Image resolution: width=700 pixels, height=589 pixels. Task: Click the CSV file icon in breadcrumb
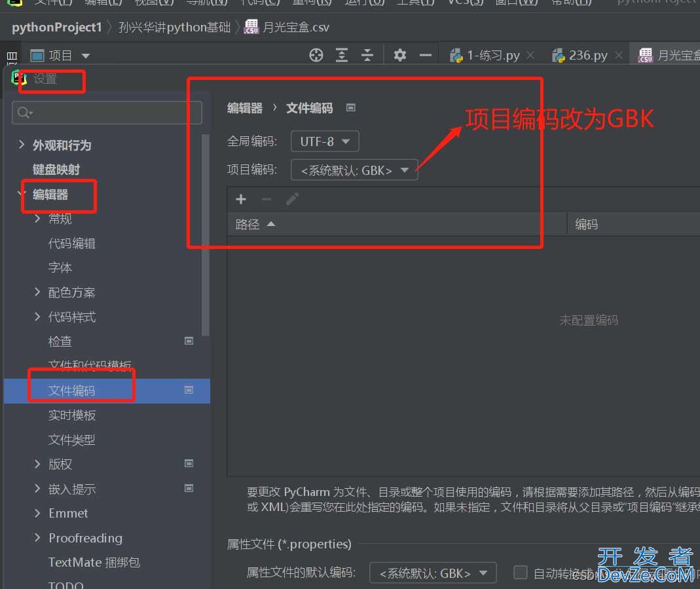[251, 27]
